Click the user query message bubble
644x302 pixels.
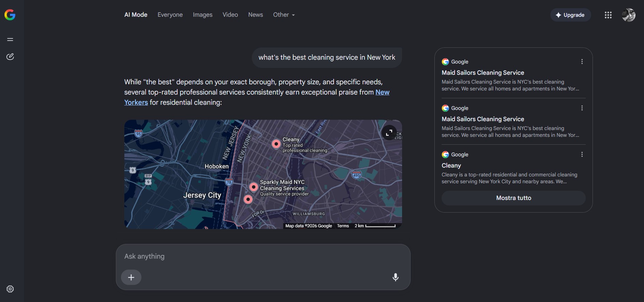(x=327, y=58)
